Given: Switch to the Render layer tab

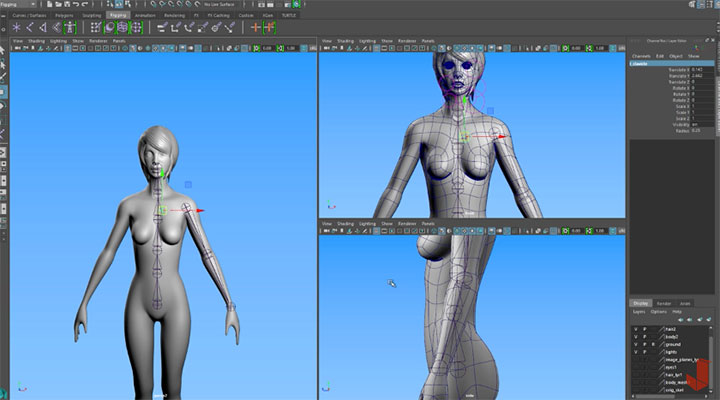Looking at the screenshot, I should pos(664,303).
